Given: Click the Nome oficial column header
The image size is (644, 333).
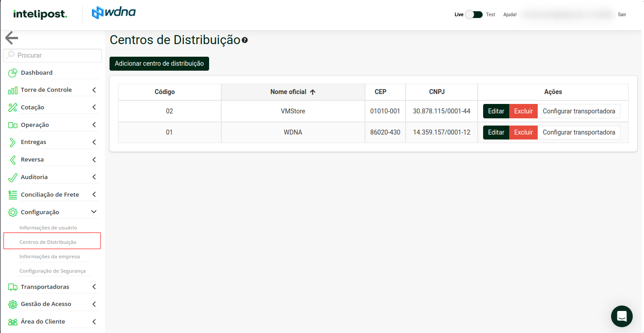Looking at the screenshot, I should pyautogui.click(x=293, y=92).
